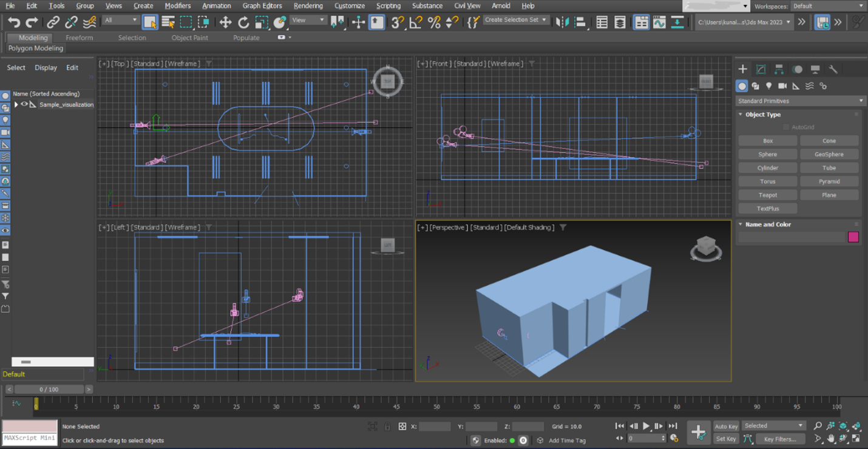Screen dimensions: 868x449
Task: Click the Teapot primitive button
Action: click(x=767, y=195)
